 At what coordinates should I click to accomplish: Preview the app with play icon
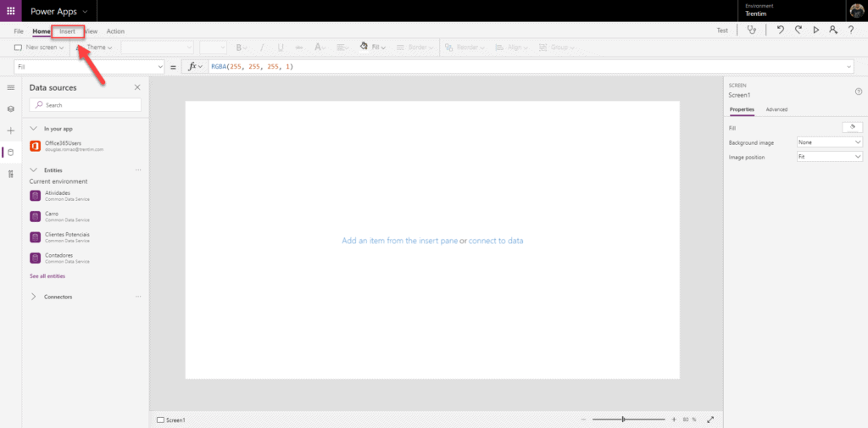[815, 30]
